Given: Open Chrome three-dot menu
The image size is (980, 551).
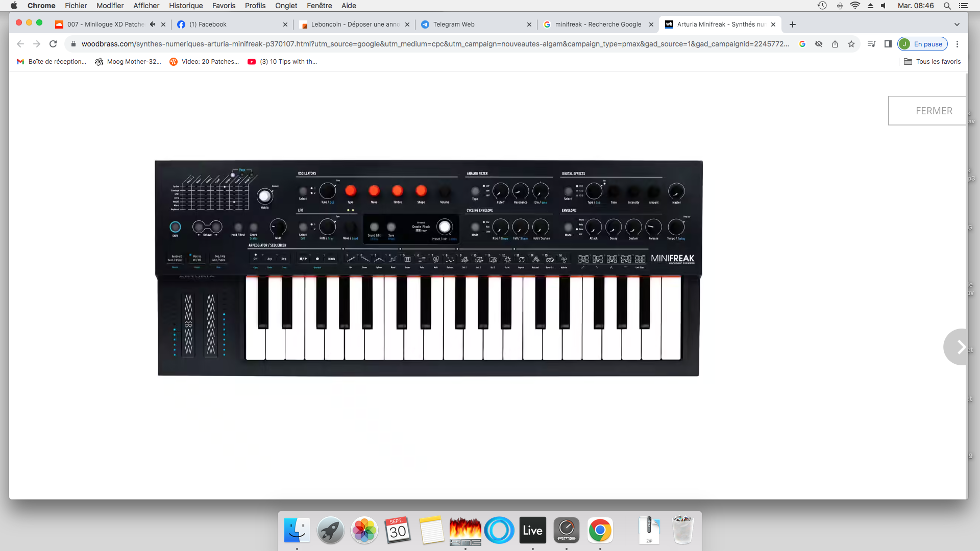Looking at the screenshot, I should pyautogui.click(x=958, y=44).
